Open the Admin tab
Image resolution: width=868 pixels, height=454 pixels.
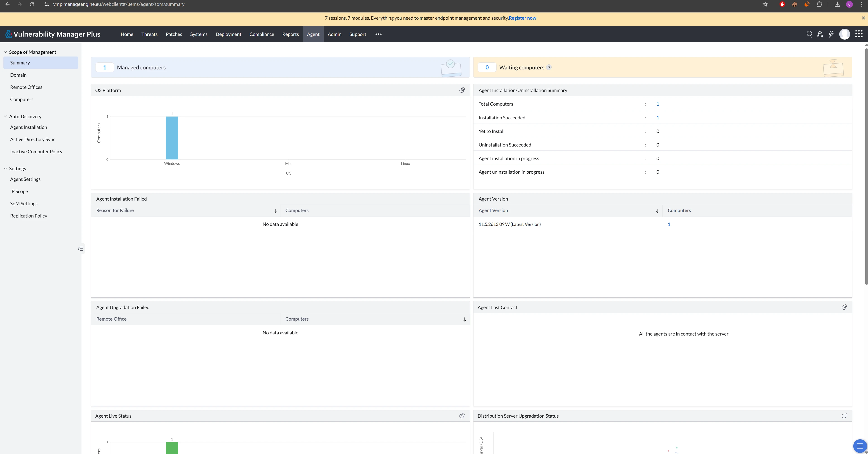[x=334, y=34]
